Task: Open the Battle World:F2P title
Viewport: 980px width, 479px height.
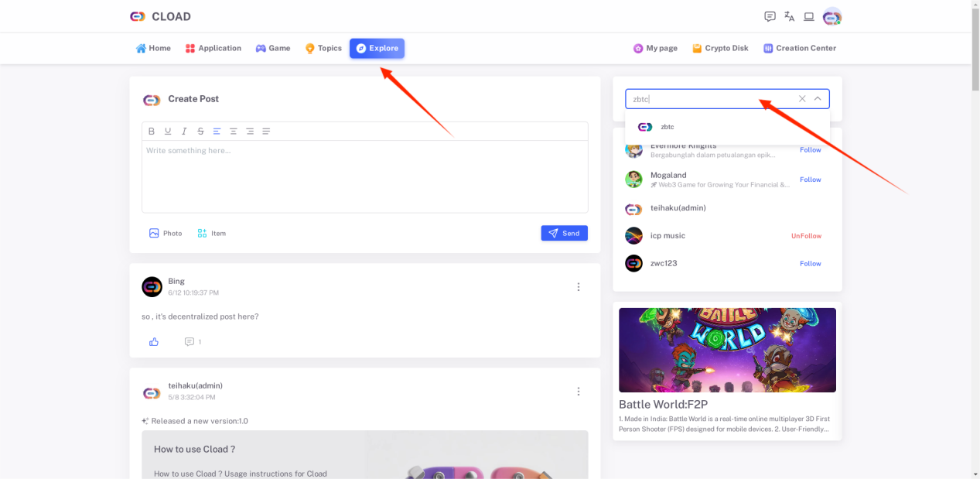Action: click(663, 404)
